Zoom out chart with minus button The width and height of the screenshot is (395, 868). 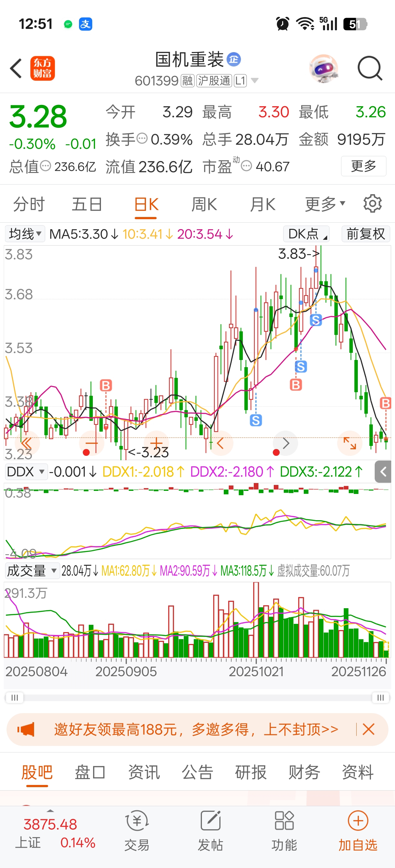(x=92, y=443)
